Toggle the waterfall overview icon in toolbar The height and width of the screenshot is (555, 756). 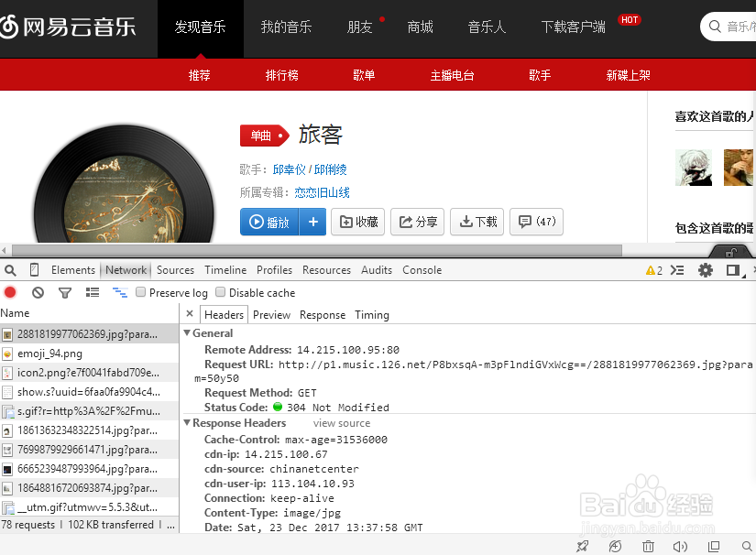pyautogui.click(x=119, y=292)
